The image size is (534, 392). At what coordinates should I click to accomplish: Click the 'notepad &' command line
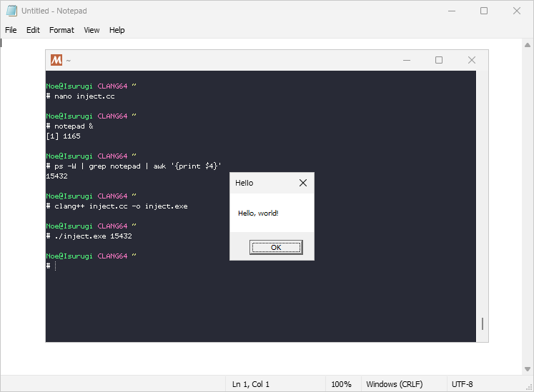tap(70, 126)
